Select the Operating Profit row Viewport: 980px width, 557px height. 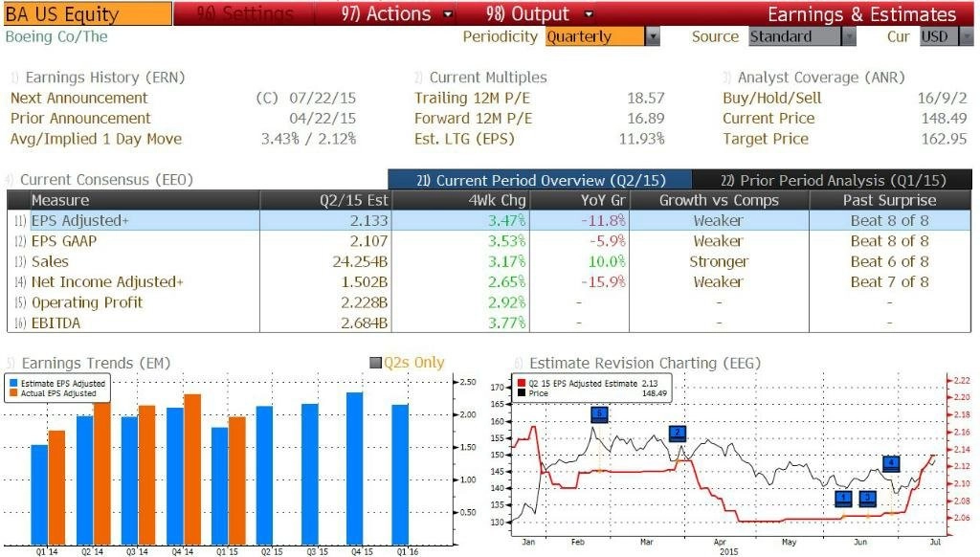click(489, 302)
